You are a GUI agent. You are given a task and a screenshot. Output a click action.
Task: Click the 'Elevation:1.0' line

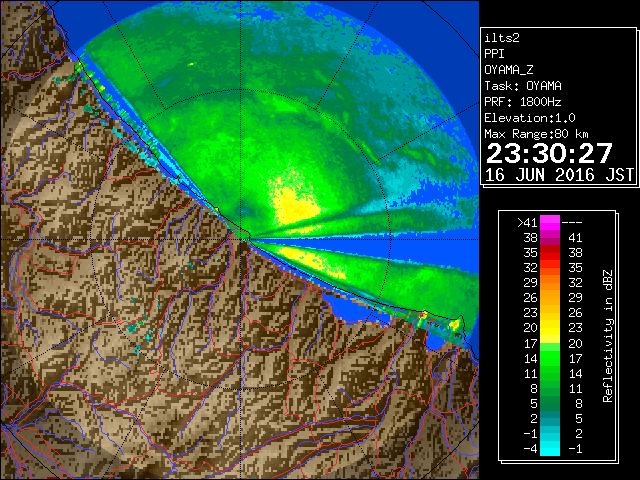click(x=530, y=118)
